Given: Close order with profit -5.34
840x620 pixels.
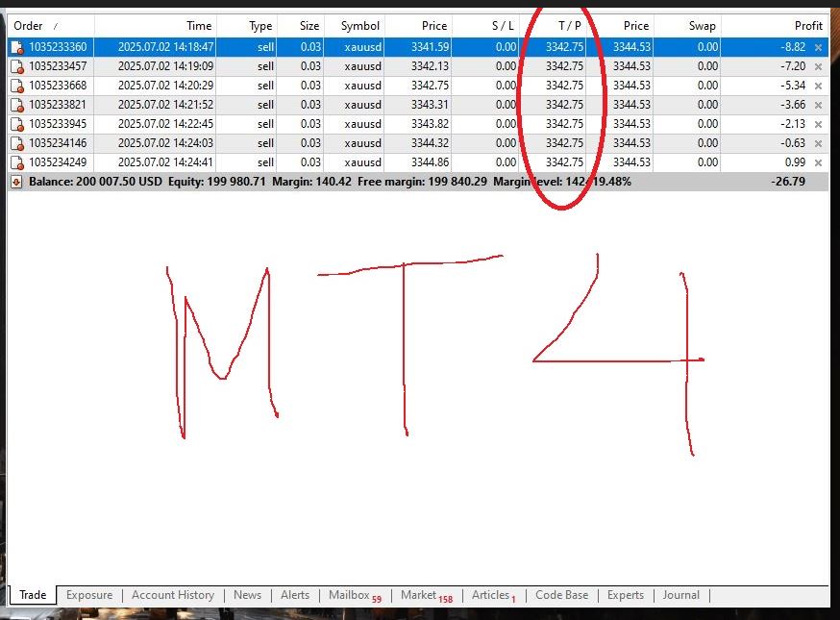Looking at the screenshot, I should coord(818,86).
